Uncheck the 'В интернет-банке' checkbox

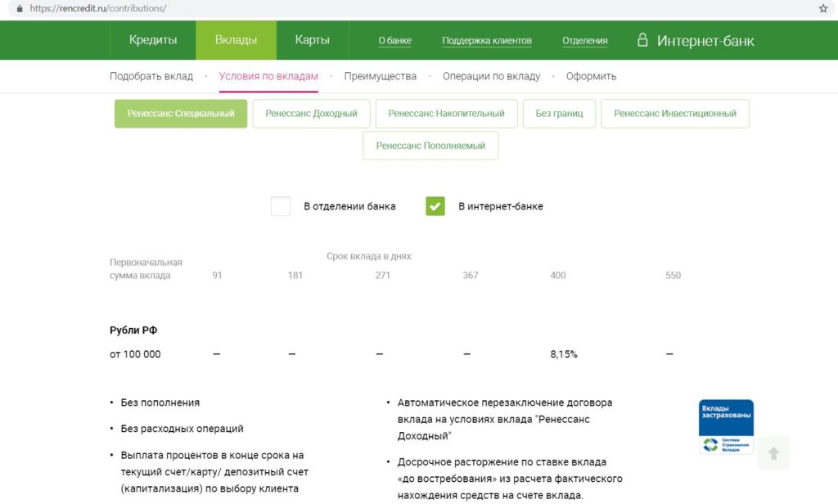click(435, 206)
